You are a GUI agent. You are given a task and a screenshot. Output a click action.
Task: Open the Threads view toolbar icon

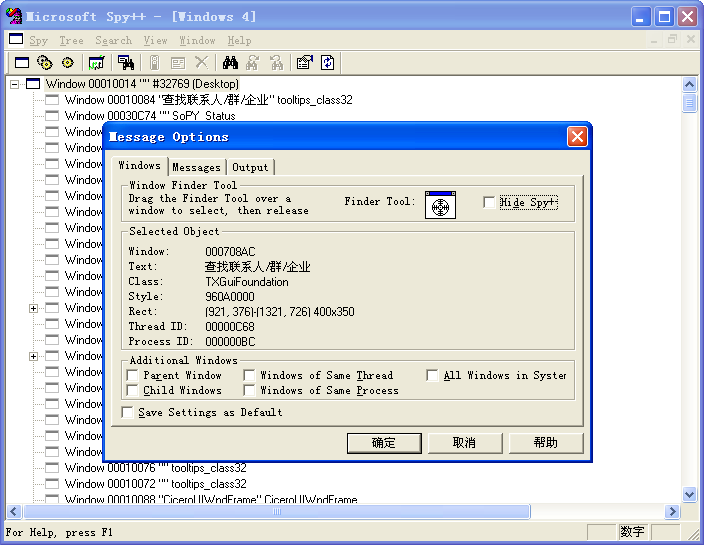68,63
